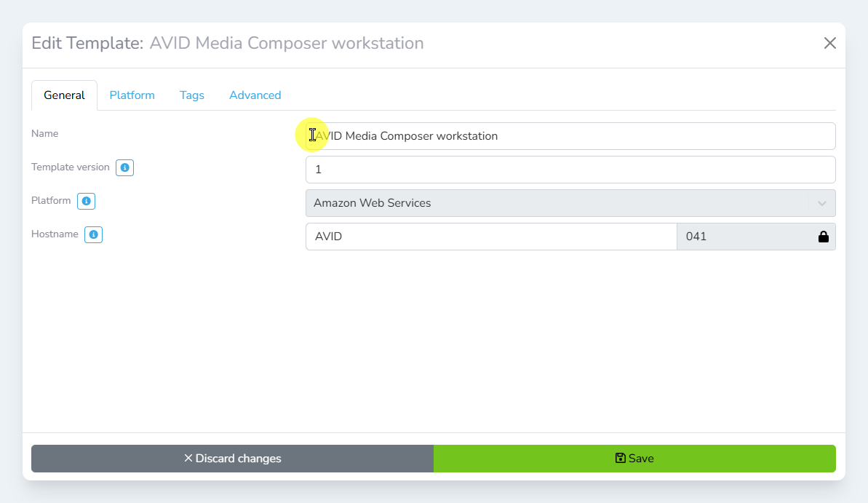This screenshot has height=503, width=868.
Task: Close the Edit Template dialog
Action: click(829, 43)
